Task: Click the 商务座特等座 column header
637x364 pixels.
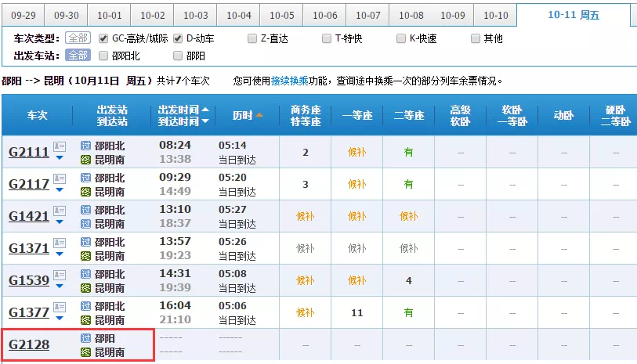Action: (306, 115)
